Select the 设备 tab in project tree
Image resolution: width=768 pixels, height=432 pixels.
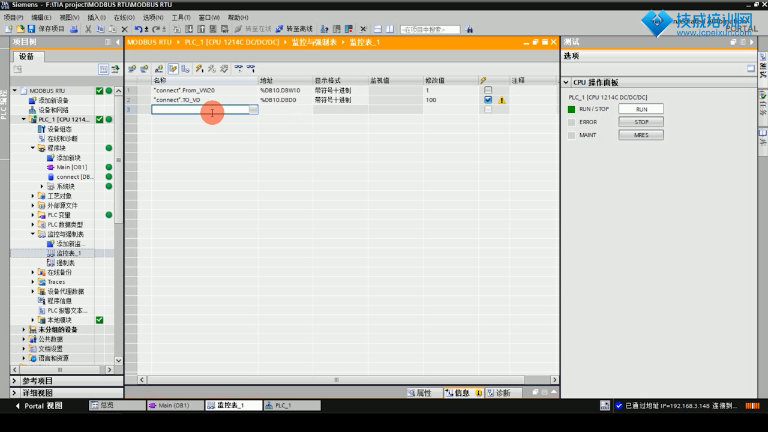pyautogui.click(x=27, y=56)
